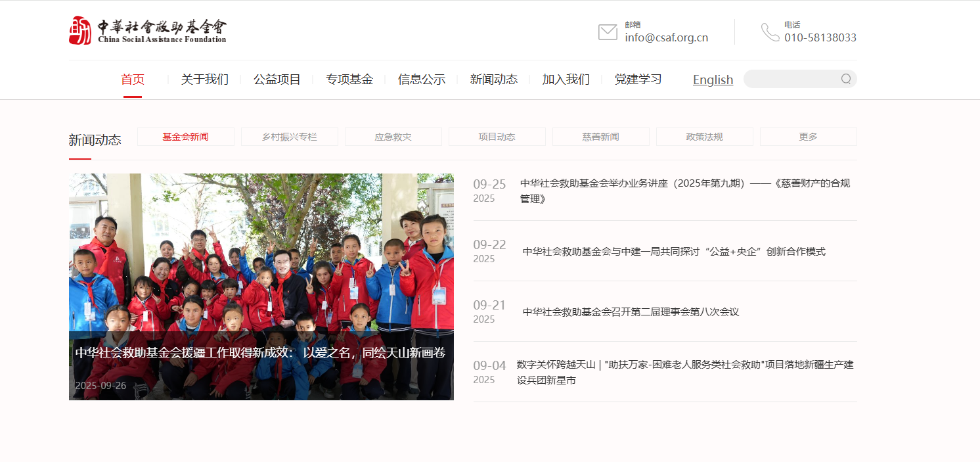Open the 加入我们 page
Screen dimensions: 980x462
[x=566, y=80]
